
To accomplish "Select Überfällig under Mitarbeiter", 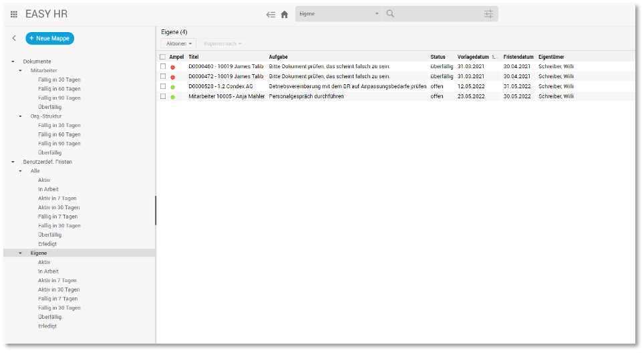I will (49, 107).
